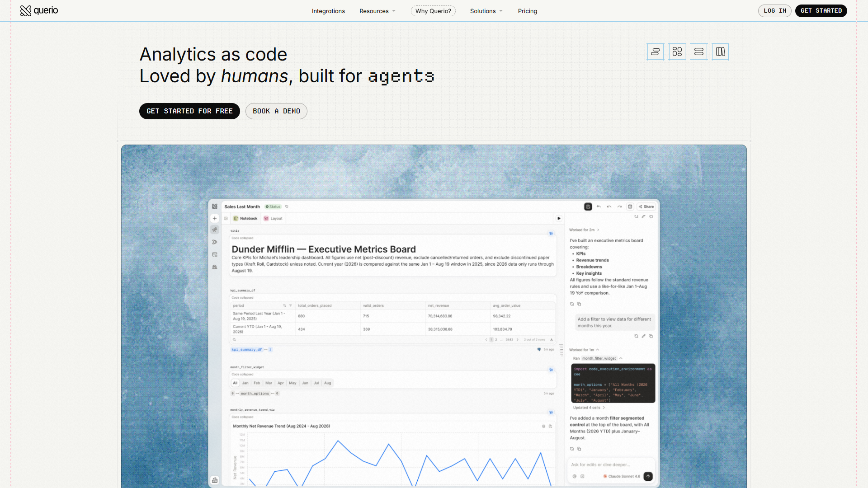Viewport: 868px width, 488px height.
Task: Click the plus icon in preview sidebar
Action: pos(215,218)
